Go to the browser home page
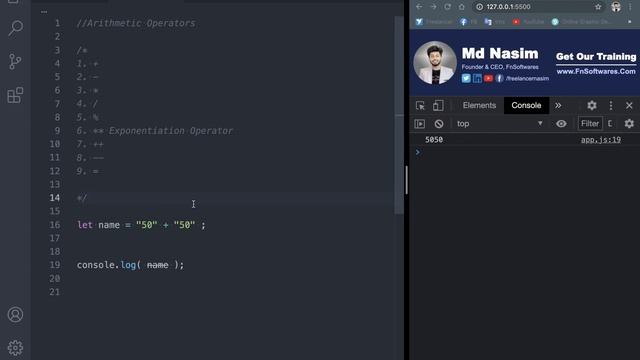Screen dimensions: 640x360 [x=462, y=7]
